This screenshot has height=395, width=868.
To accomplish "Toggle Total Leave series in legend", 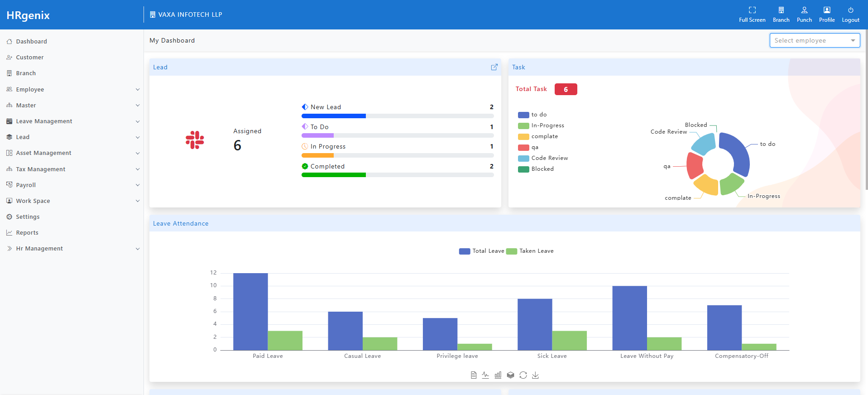I will click(481, 251).
